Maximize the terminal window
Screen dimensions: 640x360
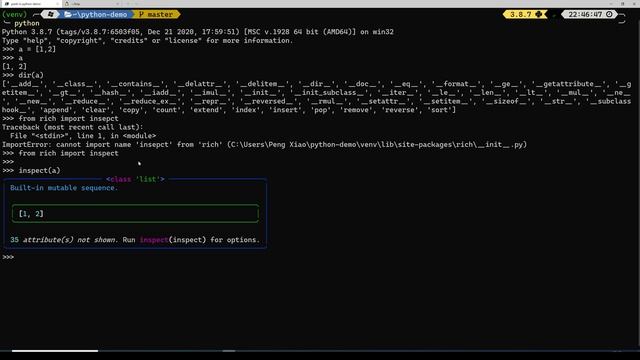(622, 4)
